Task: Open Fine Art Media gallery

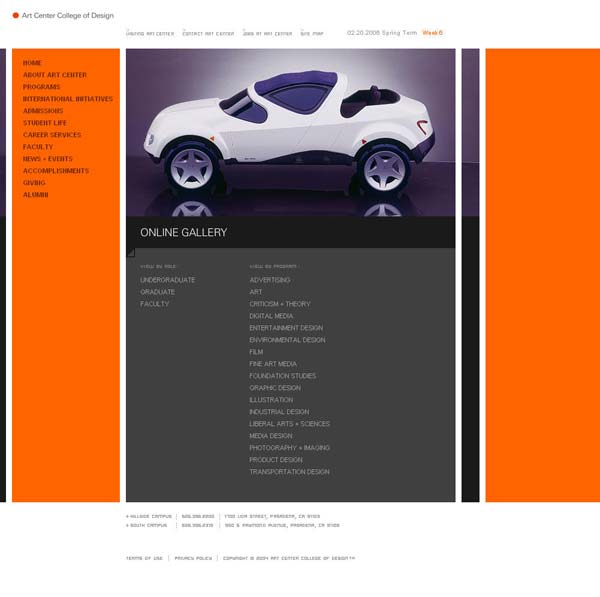Action: click(273, 364)
